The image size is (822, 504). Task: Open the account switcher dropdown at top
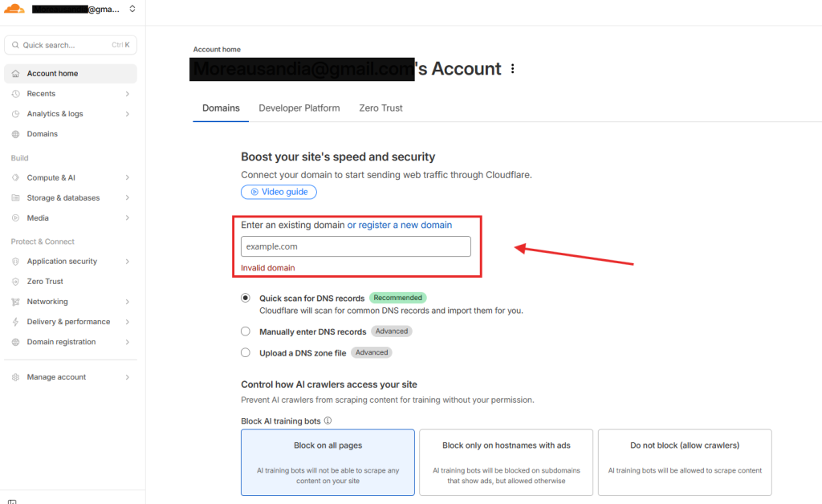click(132, 10)
